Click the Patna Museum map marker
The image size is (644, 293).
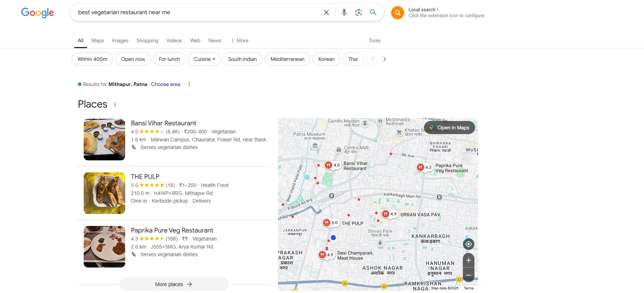click(x=315, y=146)
